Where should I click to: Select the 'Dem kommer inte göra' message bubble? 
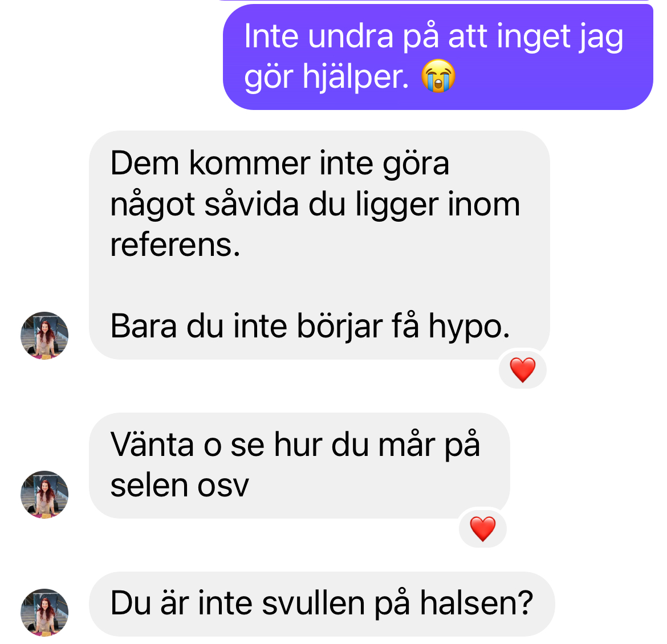(x=319, y=245)
